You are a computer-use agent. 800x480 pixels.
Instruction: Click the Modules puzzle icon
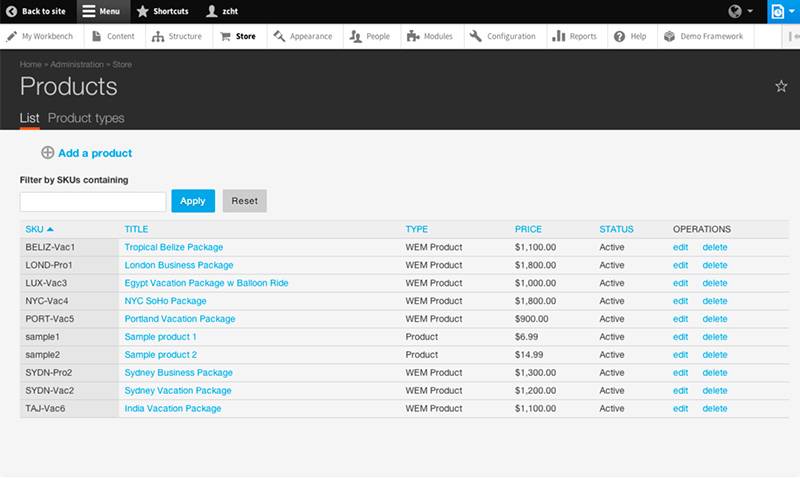click(x=413, y=36)
